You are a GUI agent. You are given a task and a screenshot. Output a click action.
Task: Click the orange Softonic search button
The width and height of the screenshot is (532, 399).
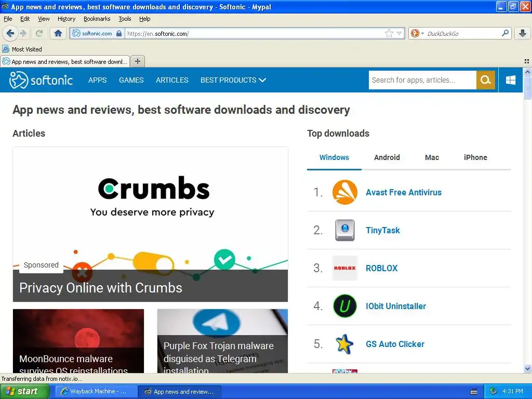[486, 80]
